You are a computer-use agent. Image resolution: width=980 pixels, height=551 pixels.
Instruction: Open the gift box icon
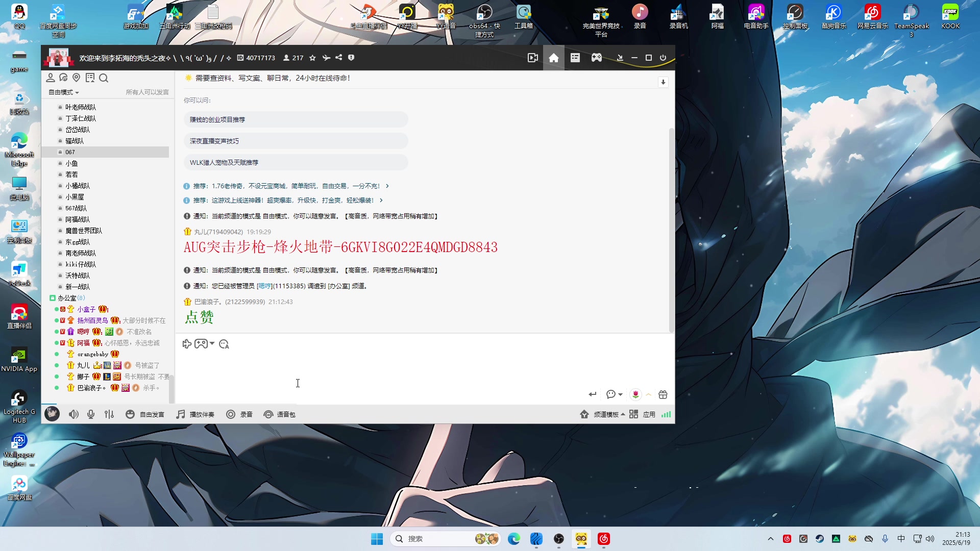pos(663,394)
